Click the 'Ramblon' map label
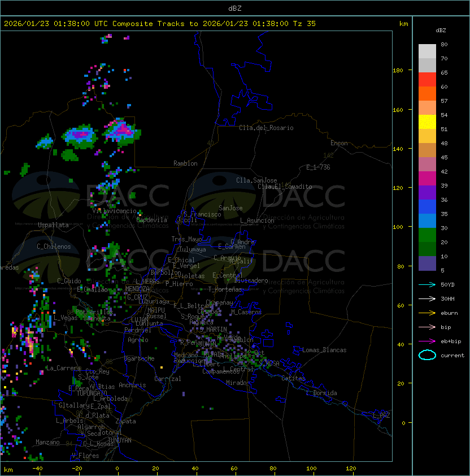 coord(185,163)
